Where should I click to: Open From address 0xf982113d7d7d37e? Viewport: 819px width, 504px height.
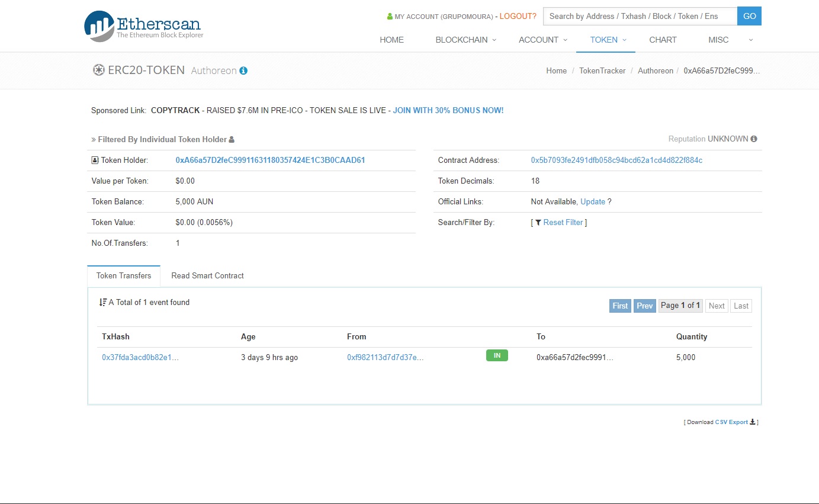tap(386, 357)
